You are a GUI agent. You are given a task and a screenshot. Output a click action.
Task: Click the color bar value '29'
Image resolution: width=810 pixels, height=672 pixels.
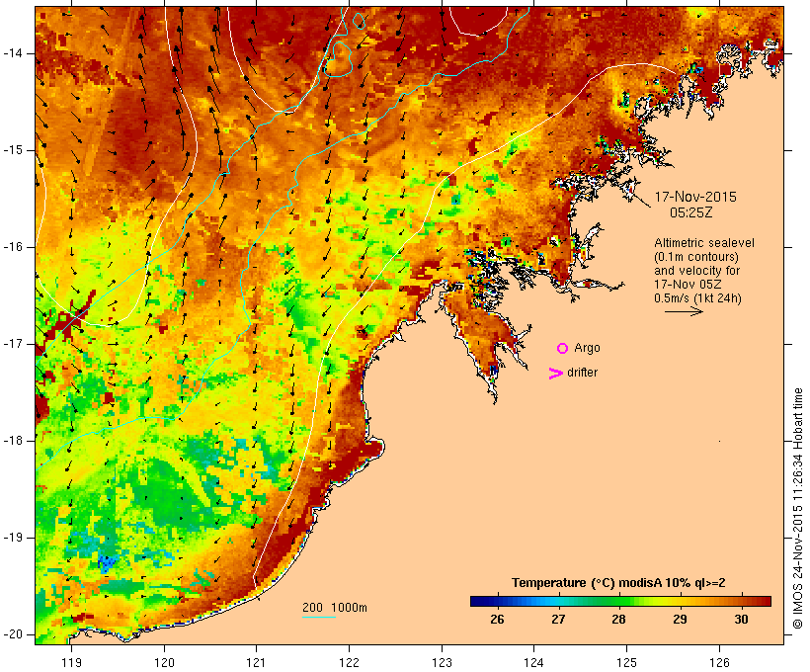pyautogui.click(x=680, y=620)
